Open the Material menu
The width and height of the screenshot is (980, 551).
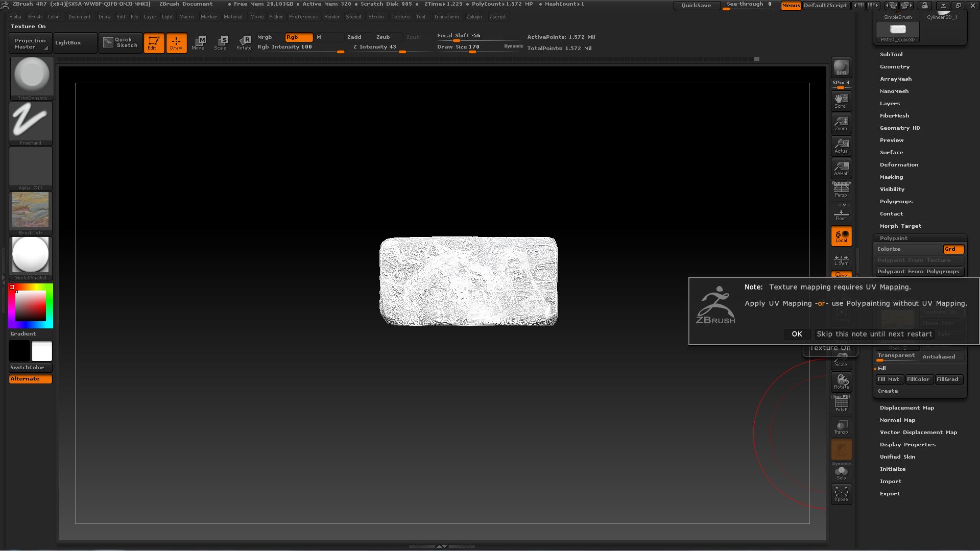pyautogui.click(x=233, y=17)
